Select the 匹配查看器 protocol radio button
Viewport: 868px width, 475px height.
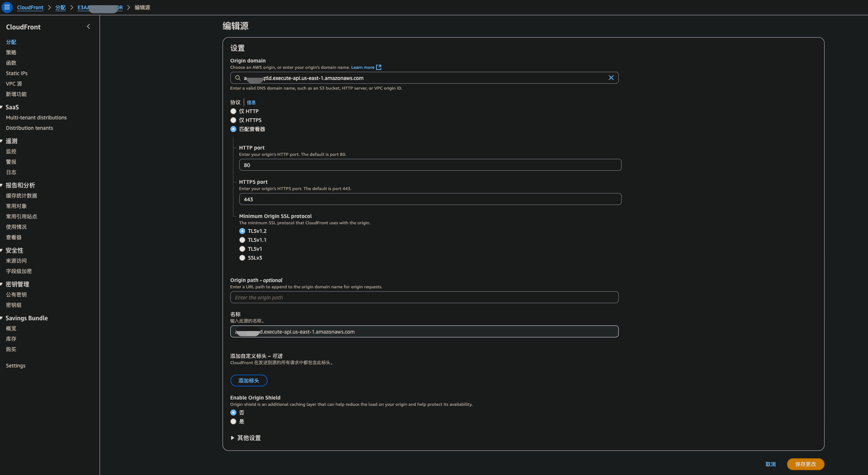pos(233,129)
